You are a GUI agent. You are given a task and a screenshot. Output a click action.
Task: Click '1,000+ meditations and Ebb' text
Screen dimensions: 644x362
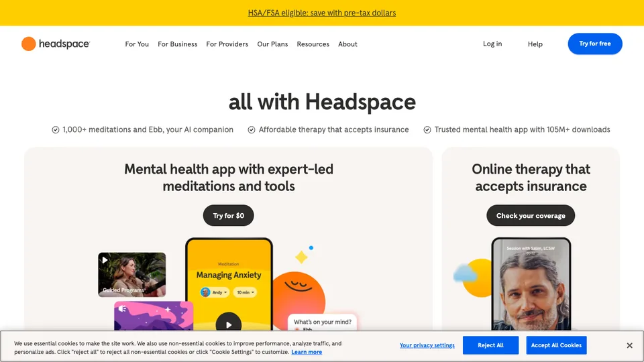point(148,129)
